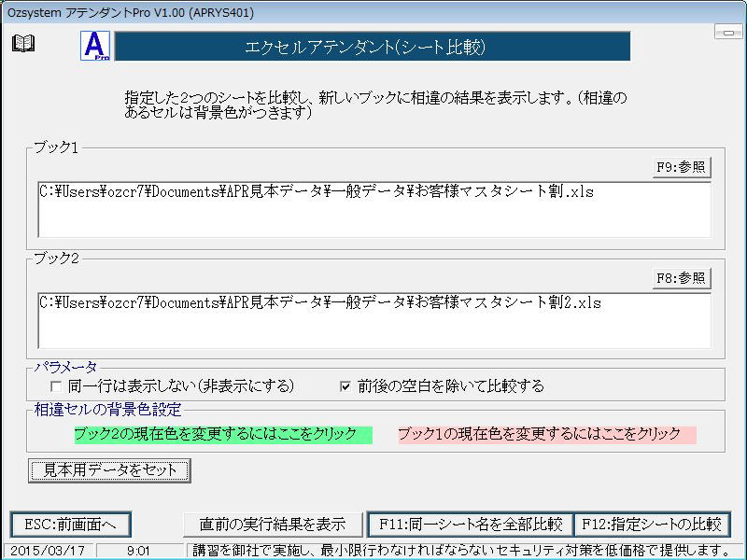Minimize the window using top-right button
Image resolution: width=747 pixels, height=560 pixels.
pos(728,33)
